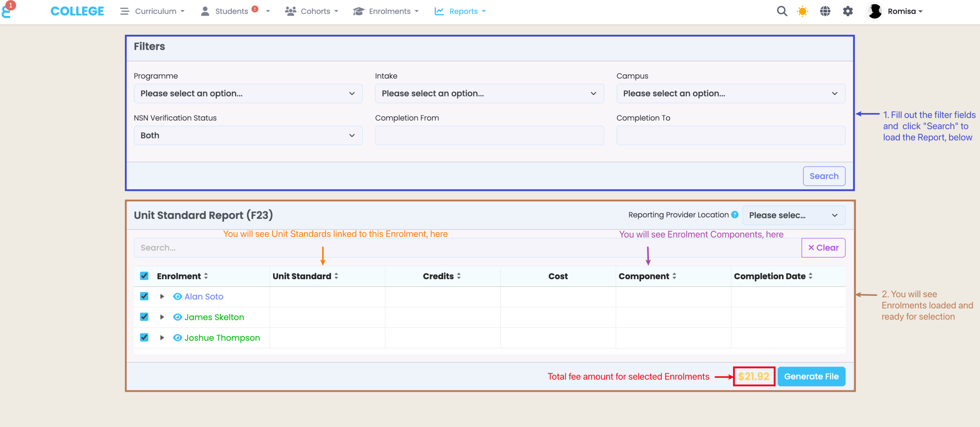Image resolution: width=980 pixels, height=427 pixels.
Task: Open the Programme dropdown
Action: [x=248, y=93]
